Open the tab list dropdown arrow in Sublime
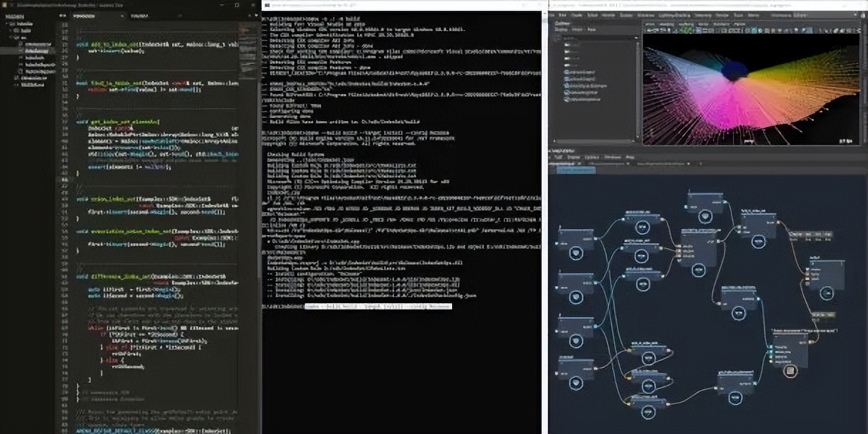The image size is (868, 434). [254, 14]
